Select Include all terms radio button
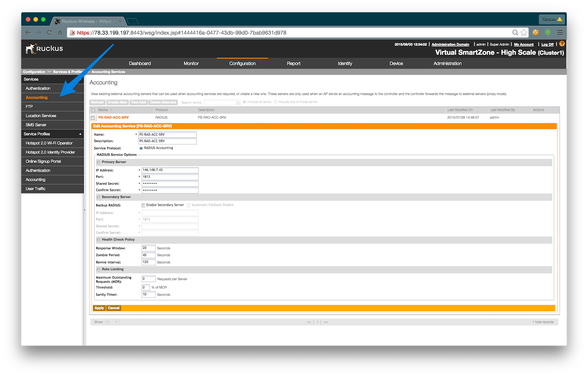Viewport: 588px width, 376px height. pyautogui.click(x=244, y=102)
